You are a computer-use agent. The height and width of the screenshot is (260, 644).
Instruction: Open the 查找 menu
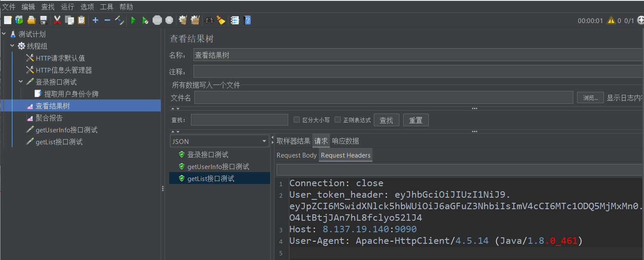48,7
